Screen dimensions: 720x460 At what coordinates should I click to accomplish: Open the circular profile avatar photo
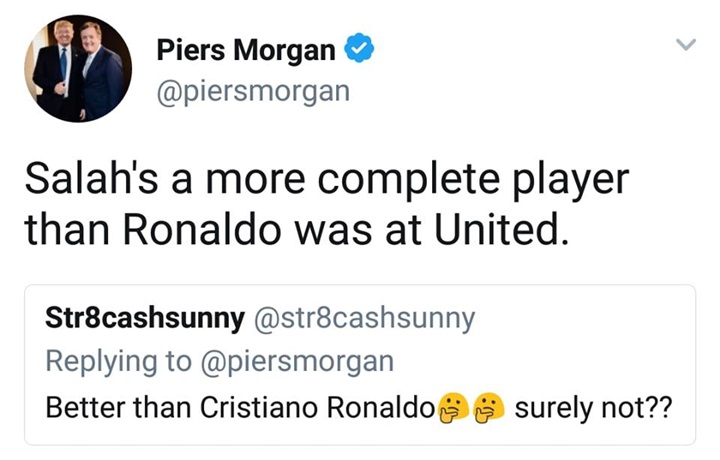point(78,68)
